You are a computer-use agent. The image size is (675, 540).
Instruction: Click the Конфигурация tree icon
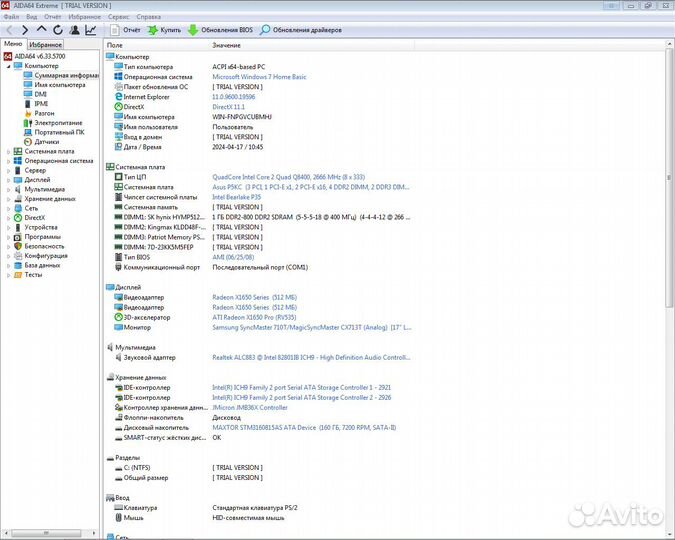(x=18, y=256)
